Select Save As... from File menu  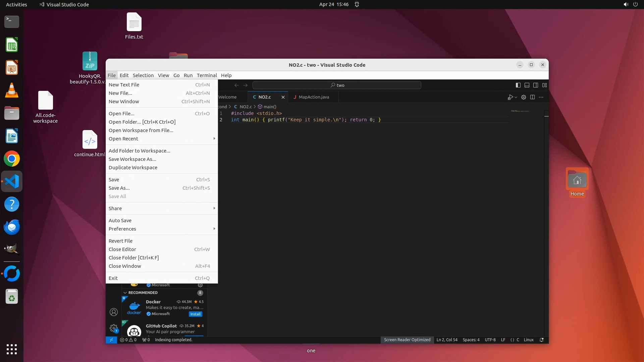coord(119,188)
